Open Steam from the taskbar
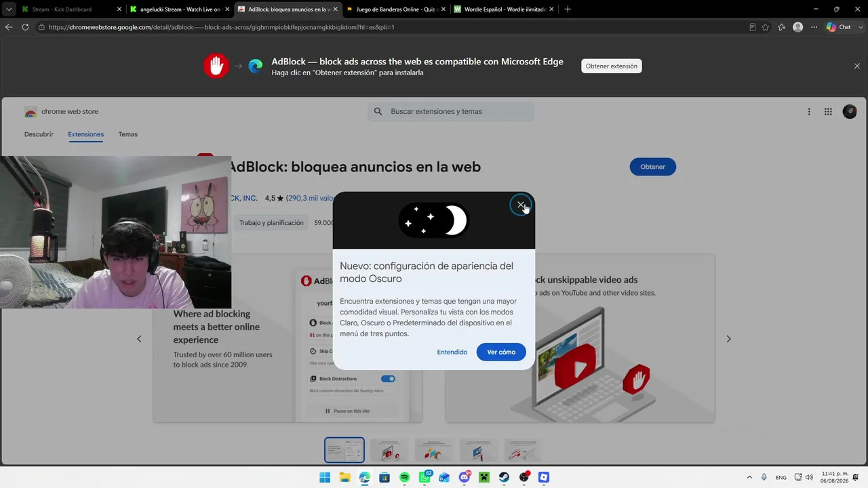 coord(504,477)
